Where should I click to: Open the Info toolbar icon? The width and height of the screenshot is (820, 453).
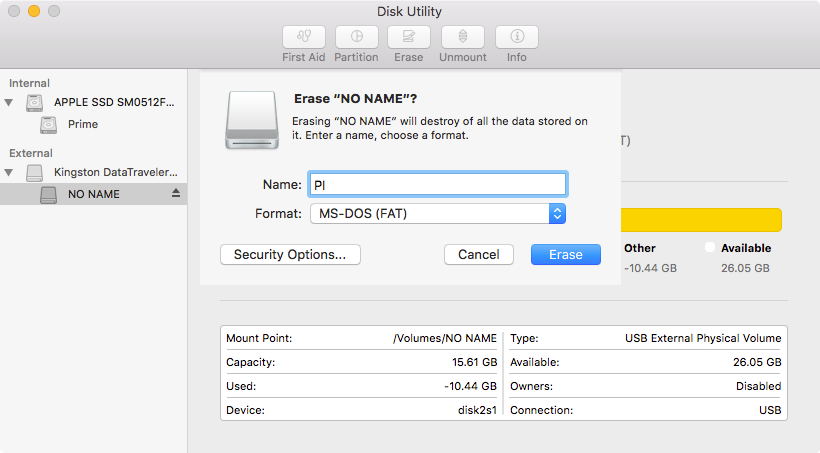pos(517,37)
